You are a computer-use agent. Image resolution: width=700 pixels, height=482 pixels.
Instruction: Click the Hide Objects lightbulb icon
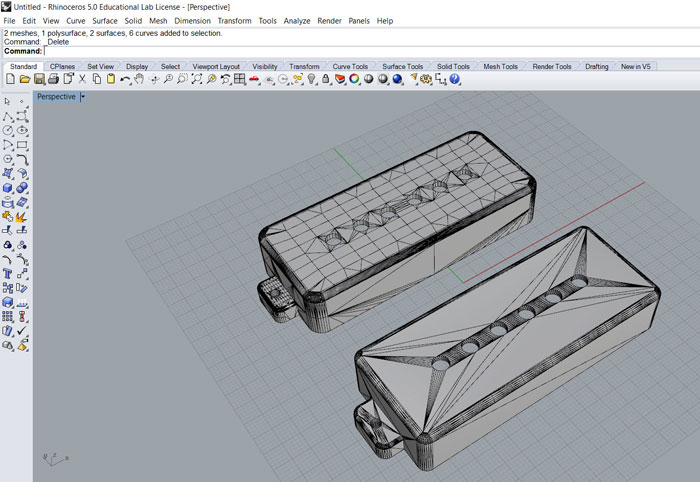pyautogui.click(x=312, y=79)
